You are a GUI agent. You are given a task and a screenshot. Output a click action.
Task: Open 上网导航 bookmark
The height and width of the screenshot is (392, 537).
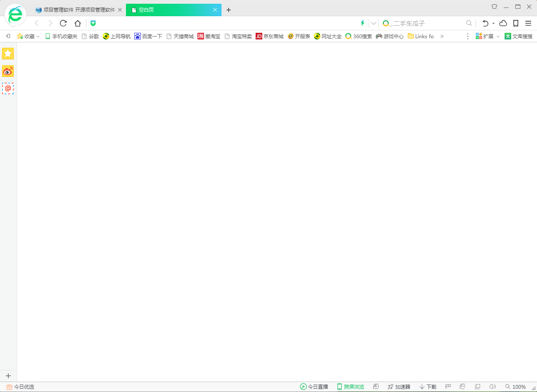117,37
